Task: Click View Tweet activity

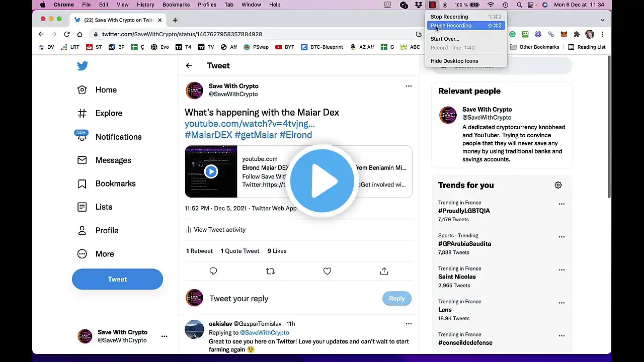Action: tap(215, 230)
